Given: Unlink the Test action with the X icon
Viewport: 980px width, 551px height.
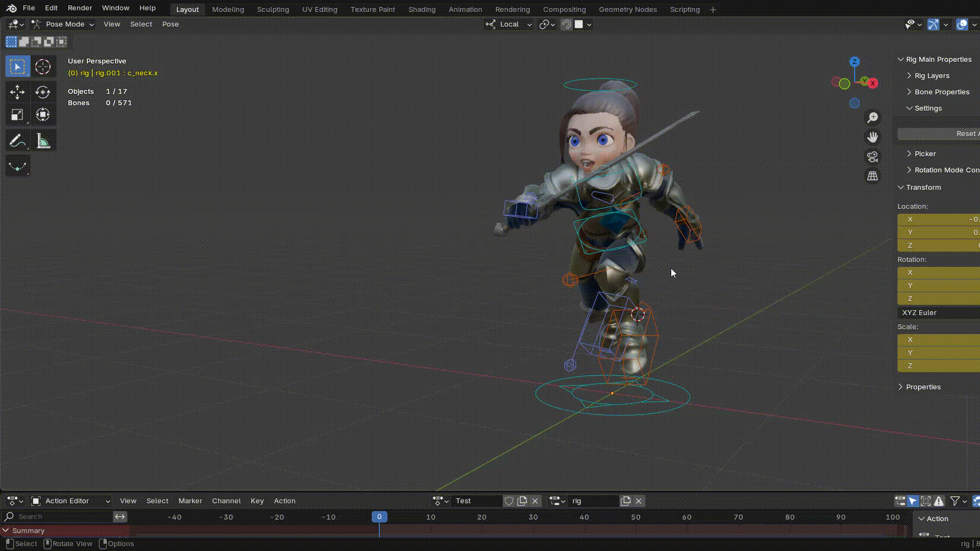Looking at the screenshot, I should click(535, 501).
